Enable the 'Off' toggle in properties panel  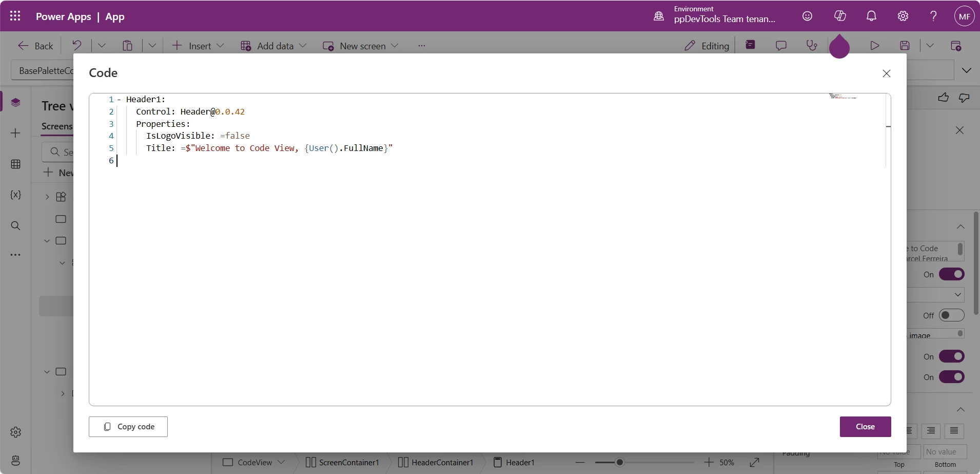tap(950, 315)
